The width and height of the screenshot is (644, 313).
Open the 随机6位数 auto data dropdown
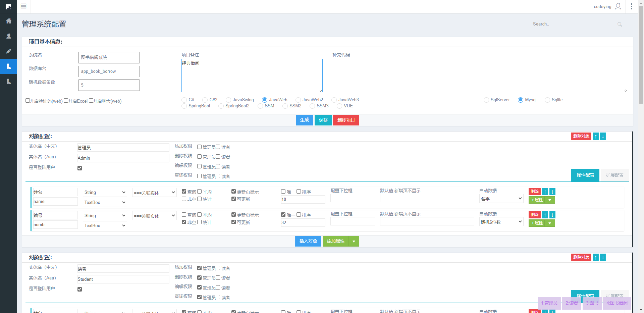point(501,222)
